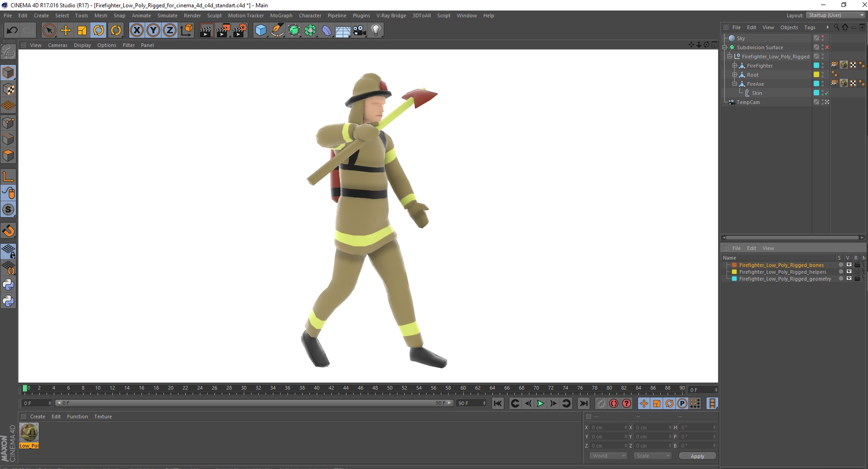Toggle Autokeying button

pyautogui.click(x=614, y=403)
